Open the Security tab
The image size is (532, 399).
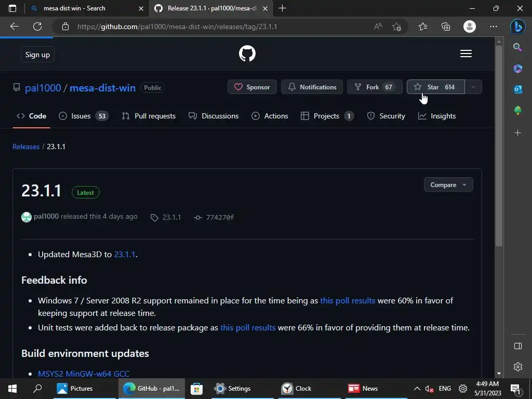click(386, 116)
